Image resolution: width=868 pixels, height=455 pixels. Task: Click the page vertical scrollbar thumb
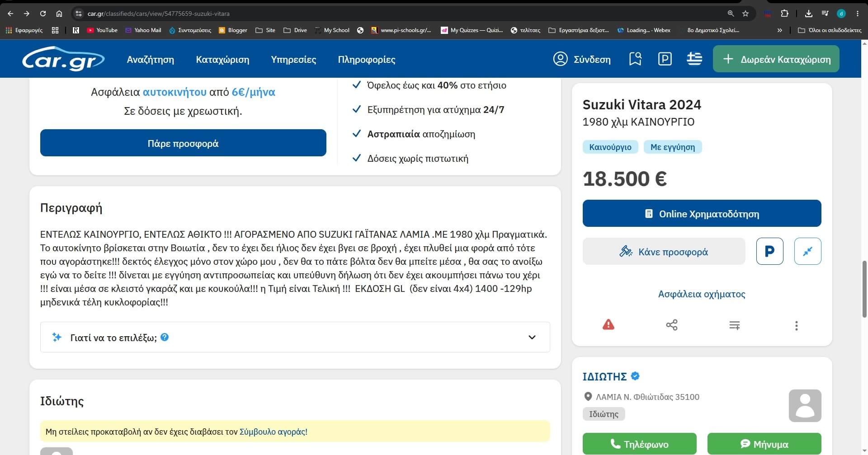[x=865, y=289]
